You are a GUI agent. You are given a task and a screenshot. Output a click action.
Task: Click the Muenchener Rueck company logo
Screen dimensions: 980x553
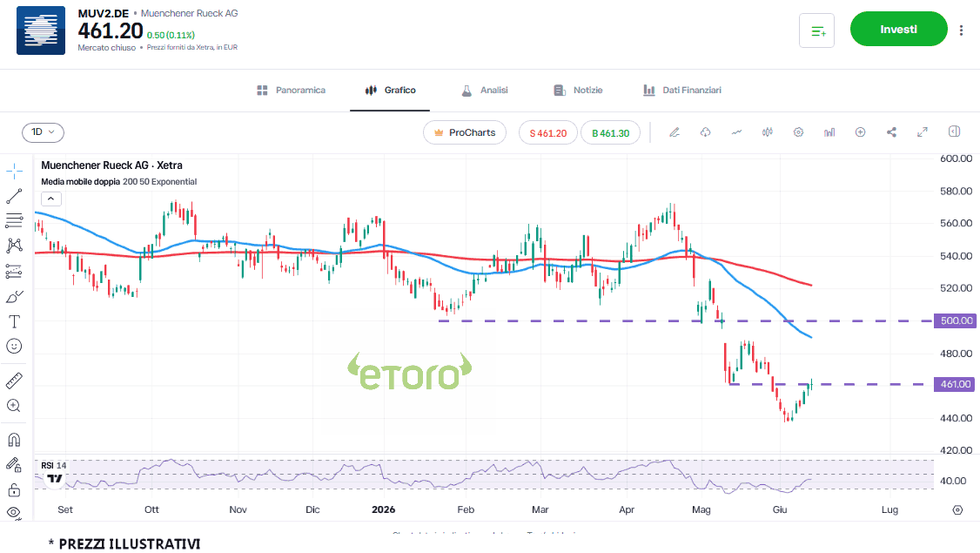[x=41, y=30]
